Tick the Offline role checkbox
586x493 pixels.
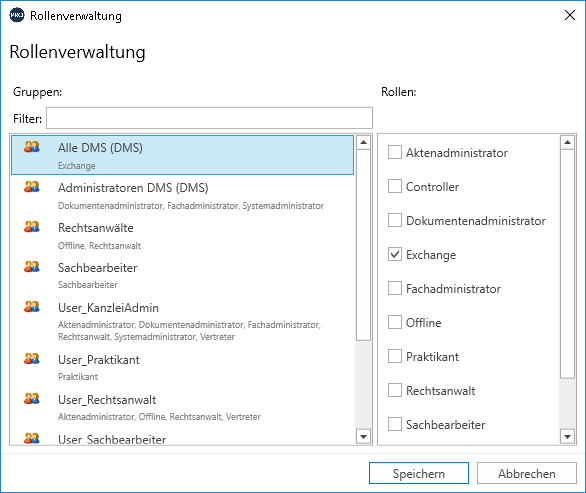(x=395, y=322)
